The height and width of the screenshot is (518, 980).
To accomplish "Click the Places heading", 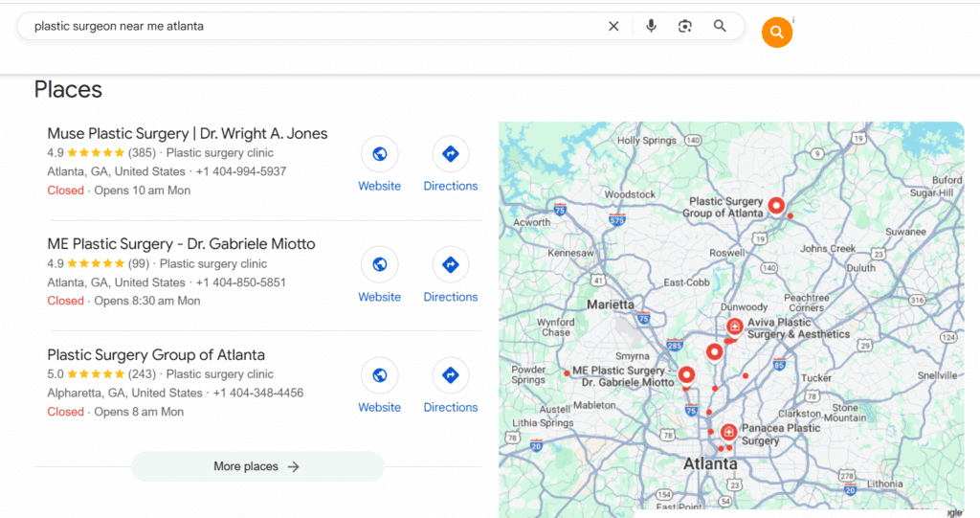I will coord(68,89).
